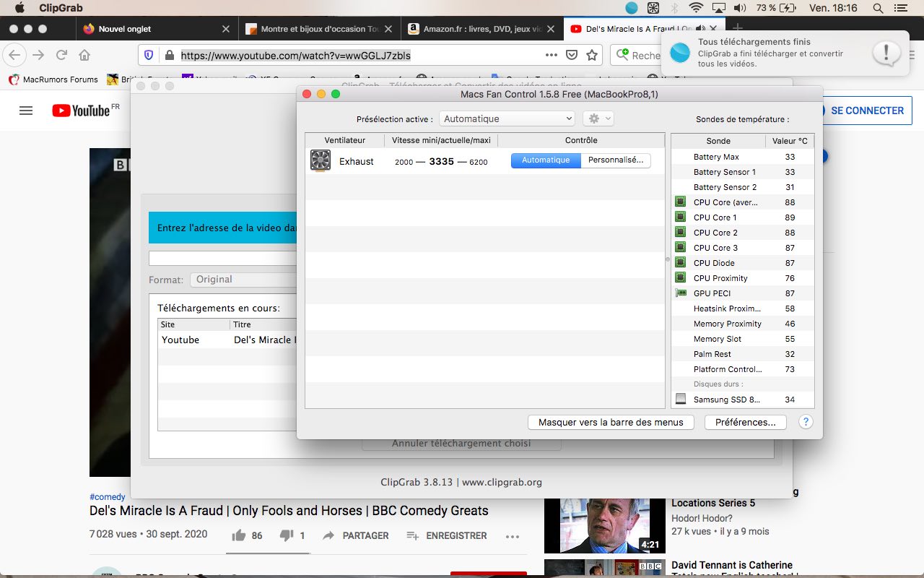The height and width of the screenshot is (578, 924).
Task: Click ENREGISTRER under the video
Action: click(x=447, y=535)
